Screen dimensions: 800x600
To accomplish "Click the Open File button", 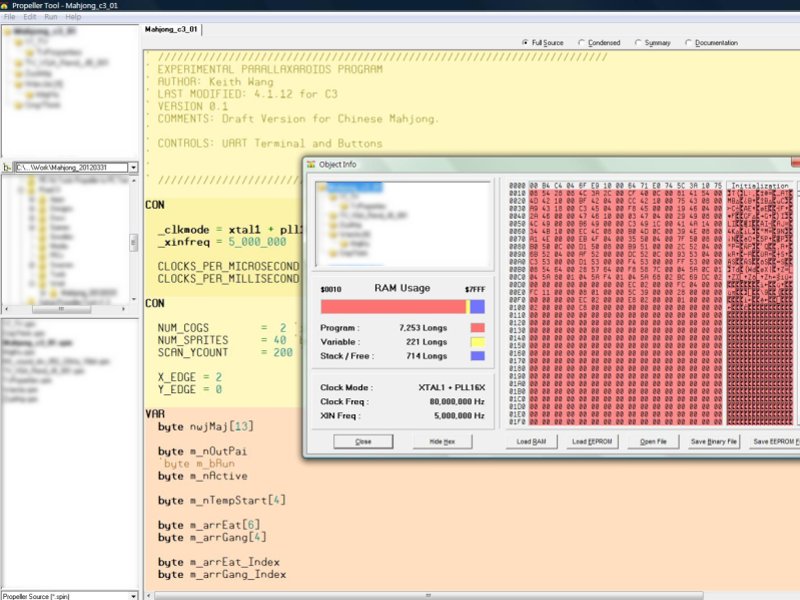I will pos(653,441).
